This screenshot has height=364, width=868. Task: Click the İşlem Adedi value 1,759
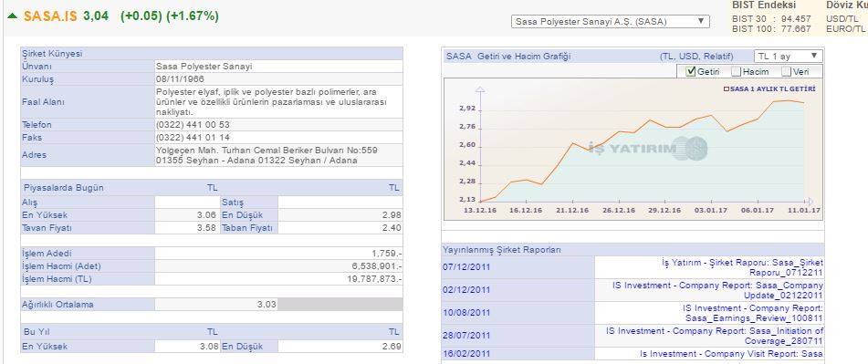pos(386,254)
